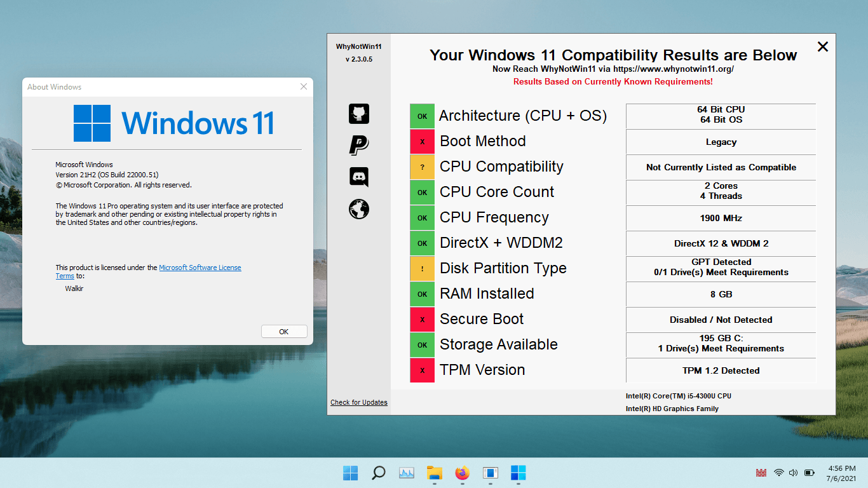This screenshot has height=488, width=868.
Task: Click the 'Walkir' licensee name
Action: point(74,288)
